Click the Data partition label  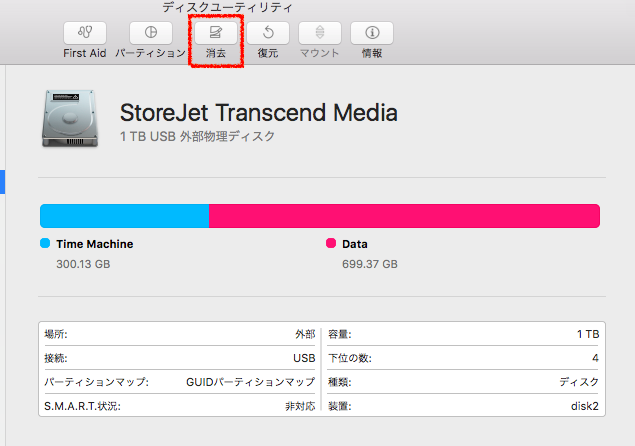click(355, 244)
